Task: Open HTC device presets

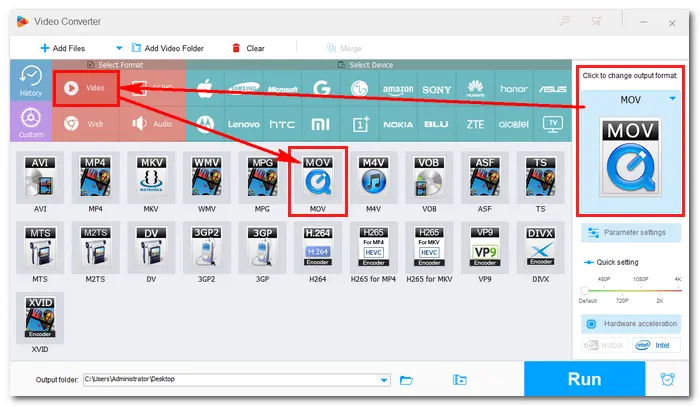Action: pos(282,124)
